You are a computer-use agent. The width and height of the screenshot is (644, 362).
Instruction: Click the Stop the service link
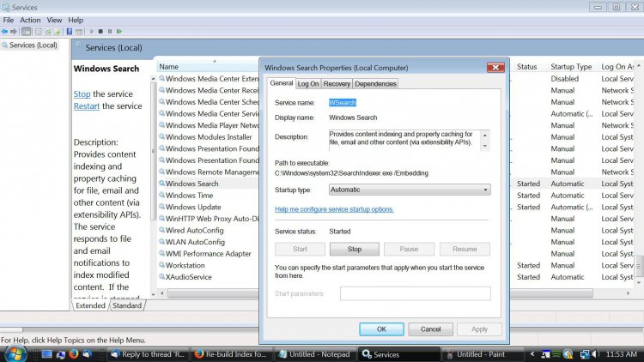click(x=82, y=94)
